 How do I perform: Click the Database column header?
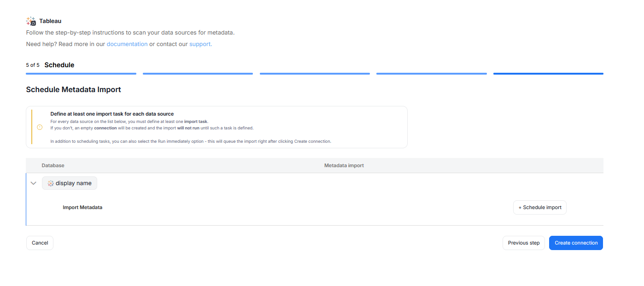pos(53,165)
